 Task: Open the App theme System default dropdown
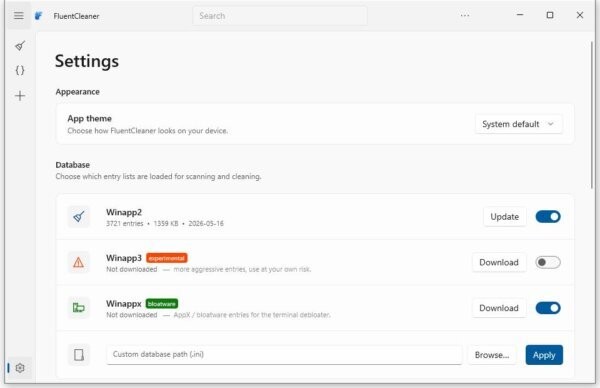point(518,124)
